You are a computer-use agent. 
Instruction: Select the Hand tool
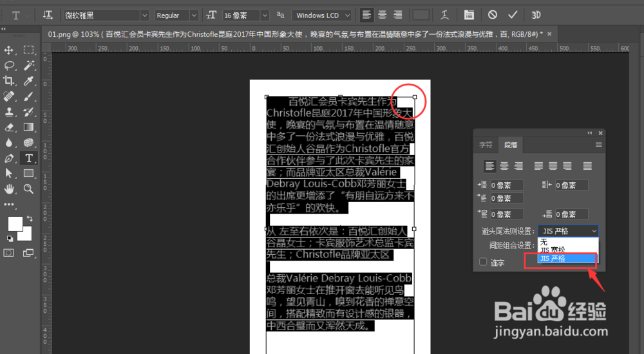8,189
